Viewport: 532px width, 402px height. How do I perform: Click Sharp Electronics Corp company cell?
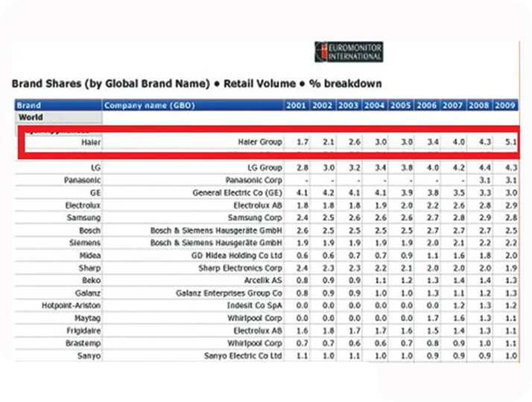[241, 268]
